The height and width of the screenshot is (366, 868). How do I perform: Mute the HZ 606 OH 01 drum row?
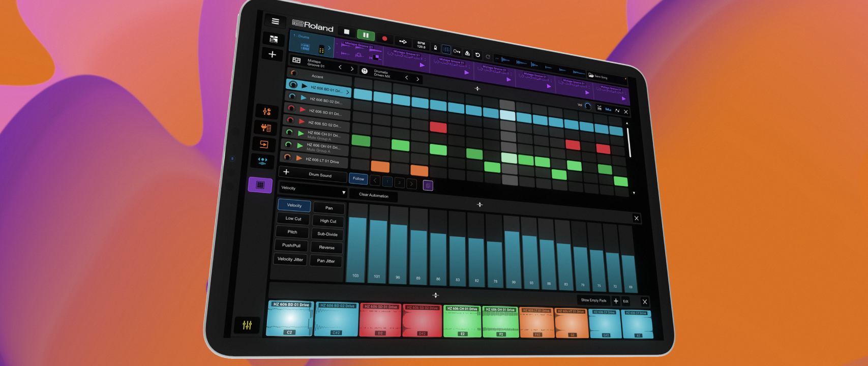pos(288,144)
